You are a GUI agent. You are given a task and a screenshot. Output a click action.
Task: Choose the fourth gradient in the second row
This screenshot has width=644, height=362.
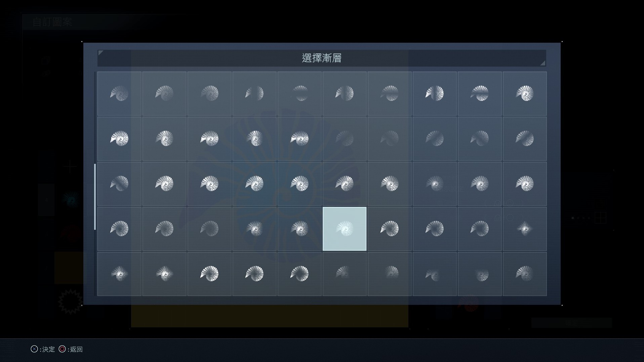[254, 139]
